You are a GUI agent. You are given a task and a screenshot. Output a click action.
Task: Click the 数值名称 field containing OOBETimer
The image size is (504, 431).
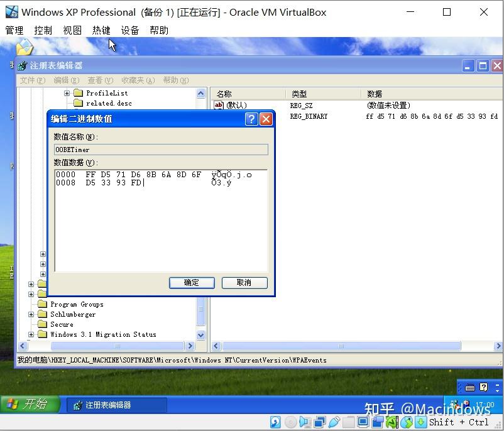(x=161, y=150)
